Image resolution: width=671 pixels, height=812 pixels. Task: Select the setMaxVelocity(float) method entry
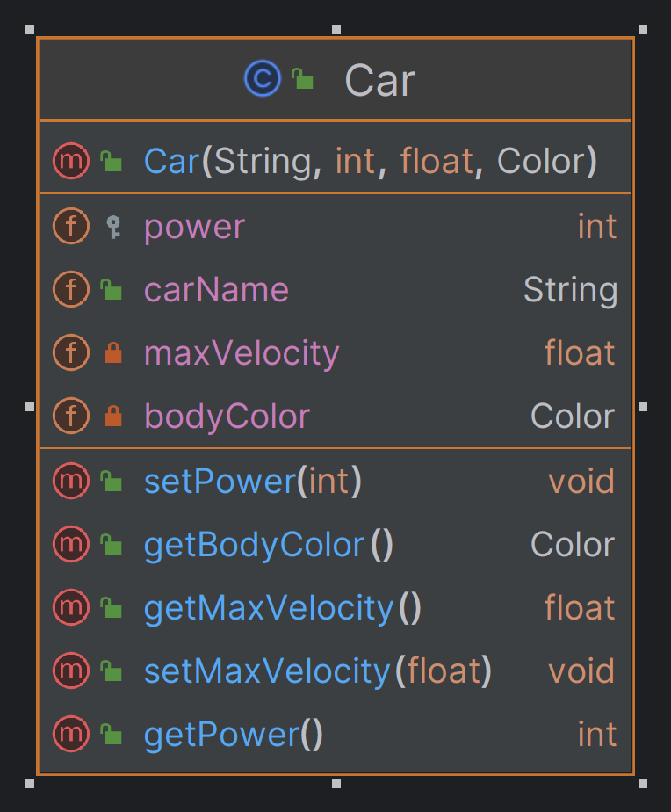[335, 671]
